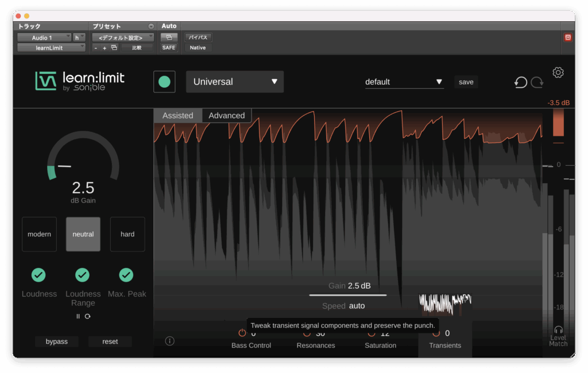
Task: Click the Loudness Range check indicator
Action: 83,275
